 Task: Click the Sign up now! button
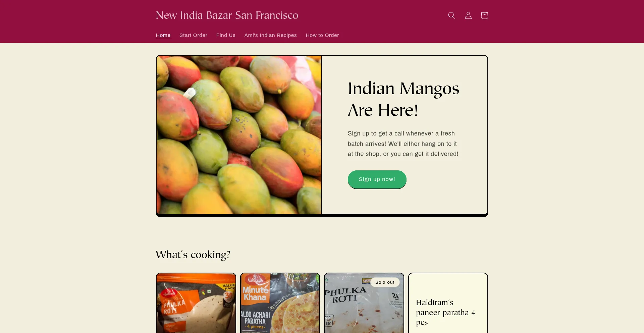(377, 179)
